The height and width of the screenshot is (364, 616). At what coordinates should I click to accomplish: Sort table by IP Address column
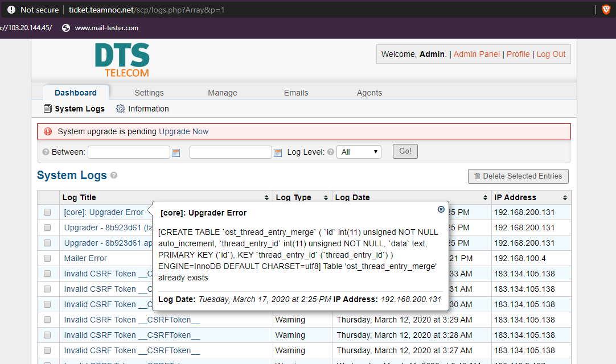[531, 197]
